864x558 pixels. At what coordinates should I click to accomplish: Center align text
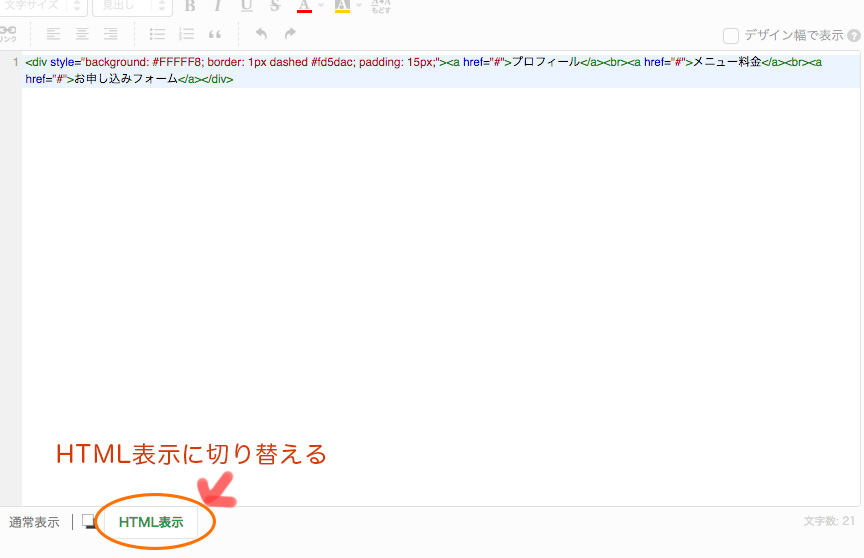pyautogui.click(x=82, y=34)
